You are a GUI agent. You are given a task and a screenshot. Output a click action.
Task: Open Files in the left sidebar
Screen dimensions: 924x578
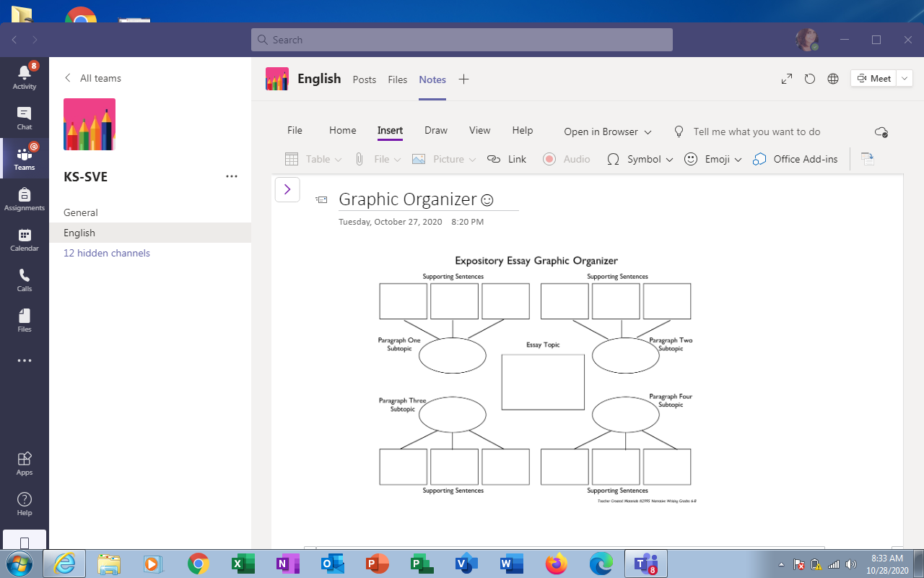[x=25, y=320]
